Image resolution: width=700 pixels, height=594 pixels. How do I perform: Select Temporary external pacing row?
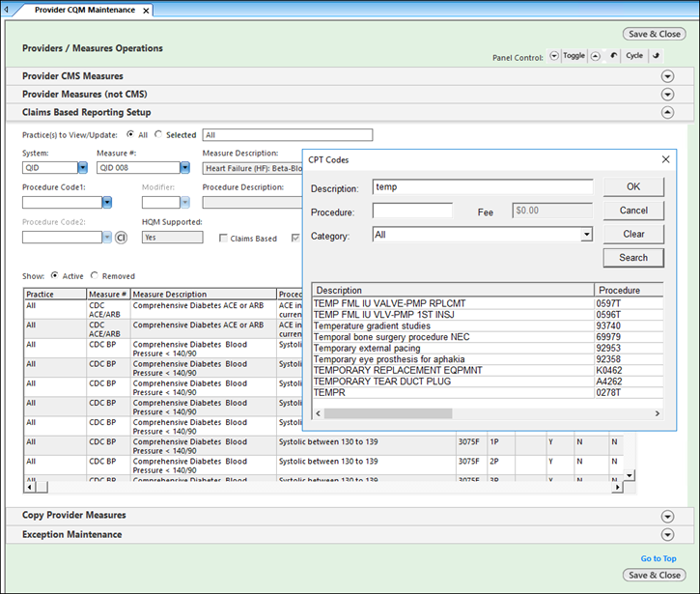pos(488,348)
